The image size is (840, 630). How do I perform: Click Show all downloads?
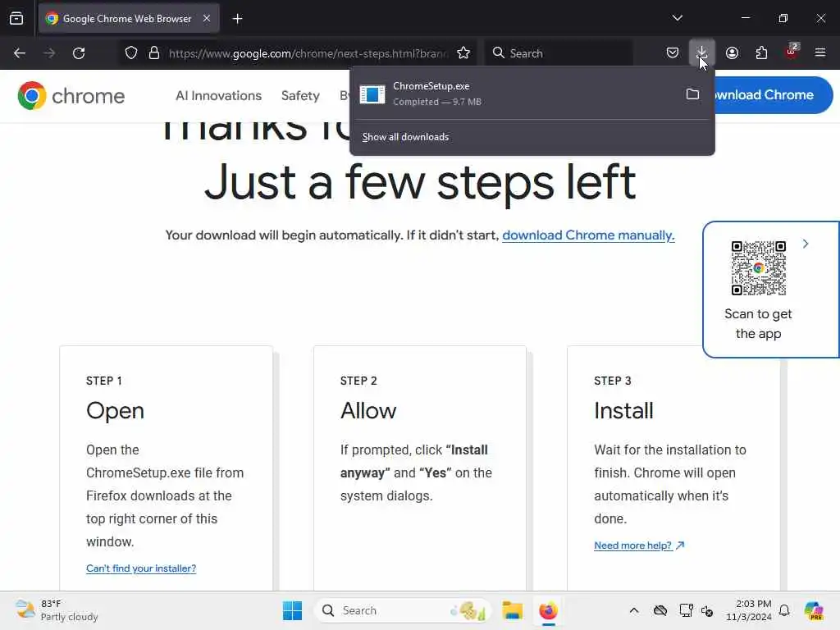pos(405,137)
